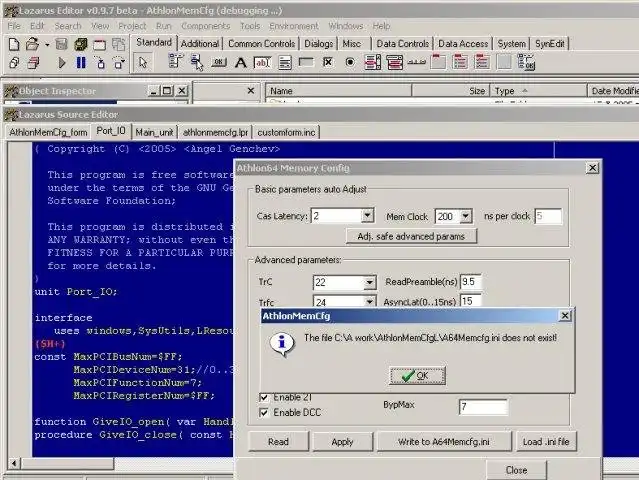The image size is (639, 480).
Task: Select the TEdit 'ab|' component icon
Action: tap(262, 62)
